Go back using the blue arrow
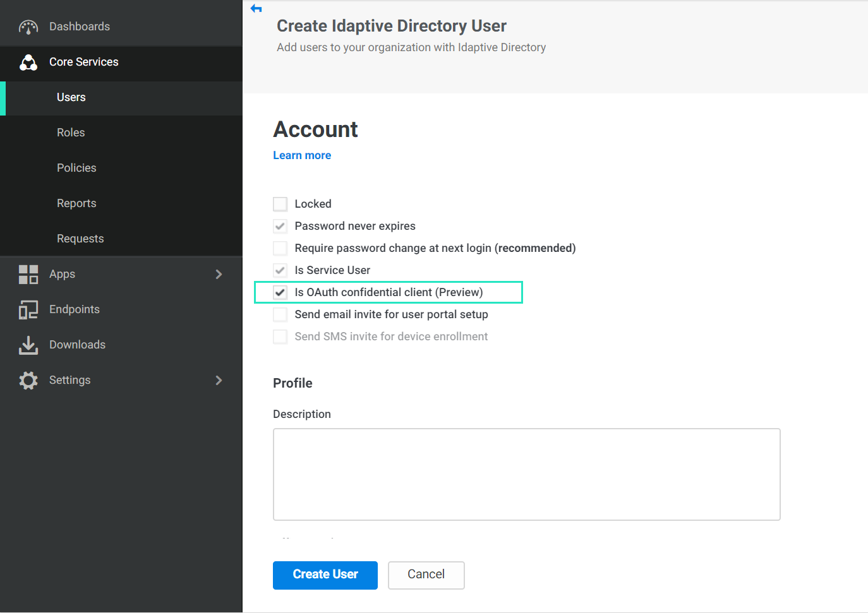The height and width of the screenshot is (613, 868). point(256,8)
